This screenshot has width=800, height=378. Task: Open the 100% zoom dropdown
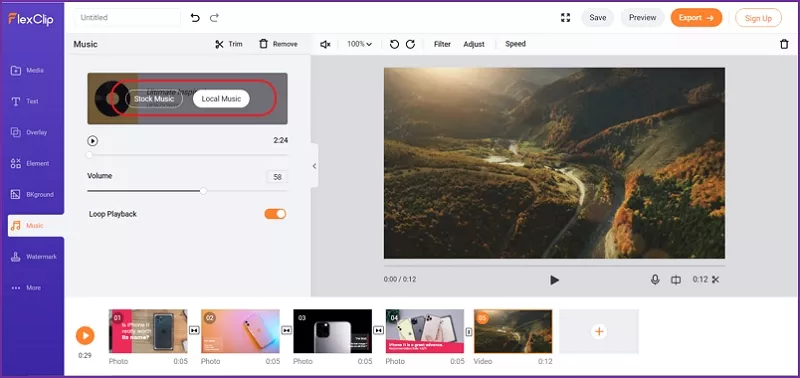[359, 44]
